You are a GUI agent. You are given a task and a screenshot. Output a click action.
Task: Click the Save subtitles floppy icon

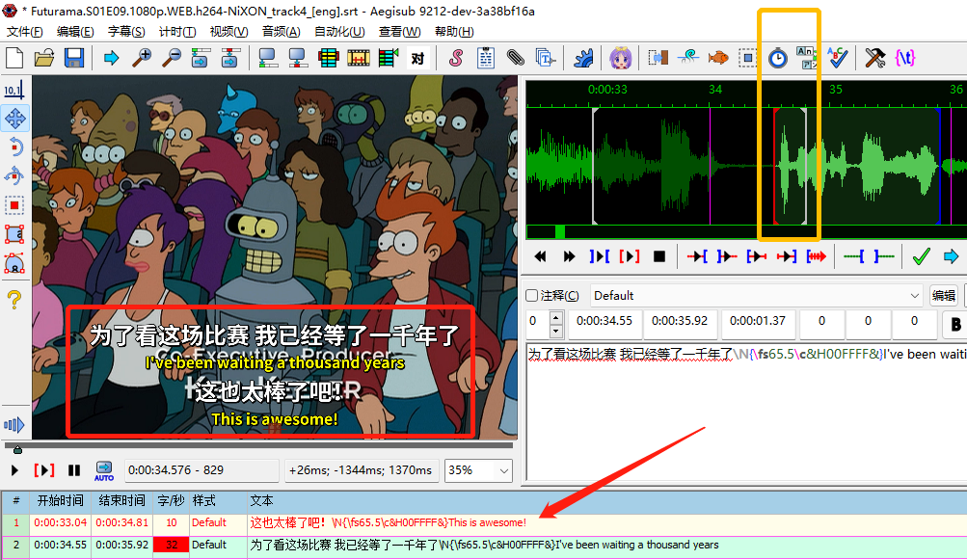74,58
